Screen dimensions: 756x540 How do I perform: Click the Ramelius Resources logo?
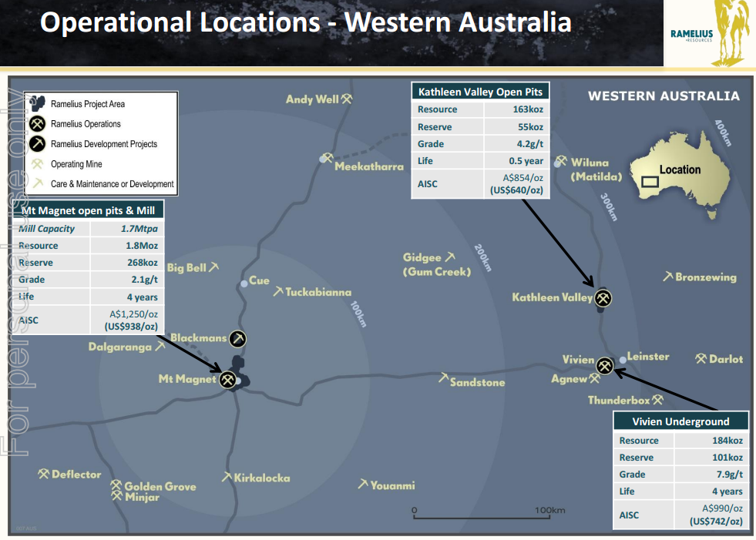click(x=709, y=33)
